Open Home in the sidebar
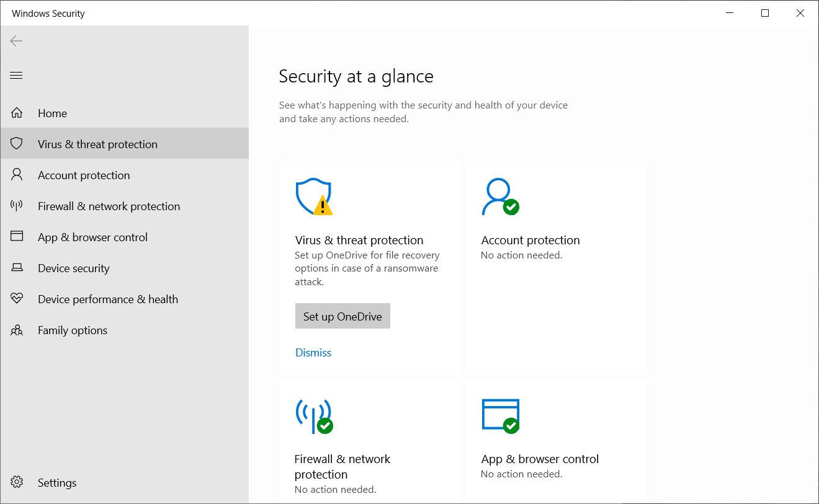The image size is (819, 504). point(124,113)
